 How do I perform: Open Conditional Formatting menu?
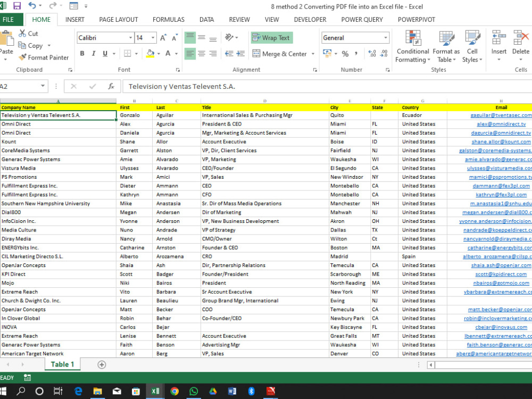tap(413, 46)
